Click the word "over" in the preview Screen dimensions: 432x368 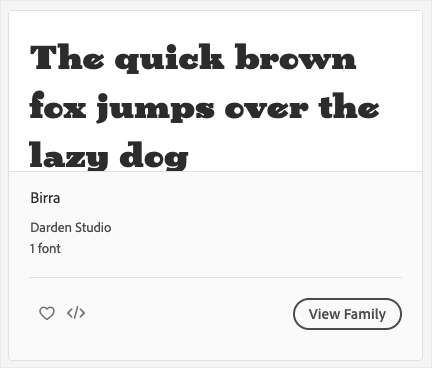point(266,108)
